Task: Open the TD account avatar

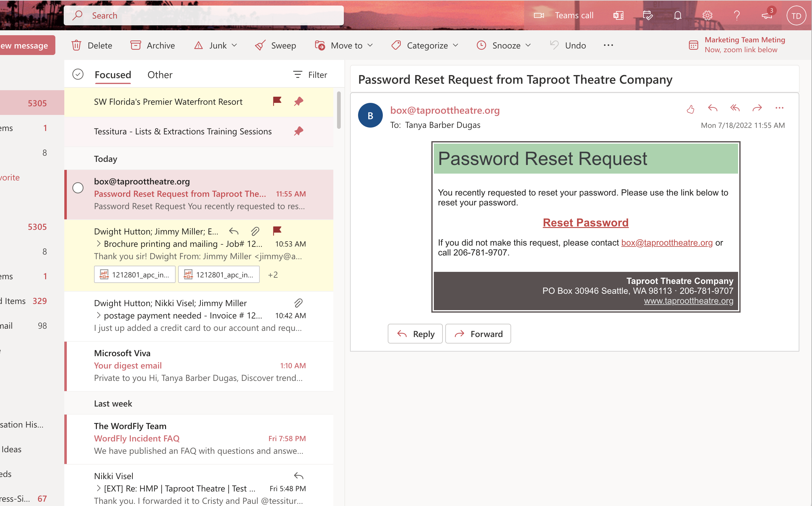Action: coord(796,15)
